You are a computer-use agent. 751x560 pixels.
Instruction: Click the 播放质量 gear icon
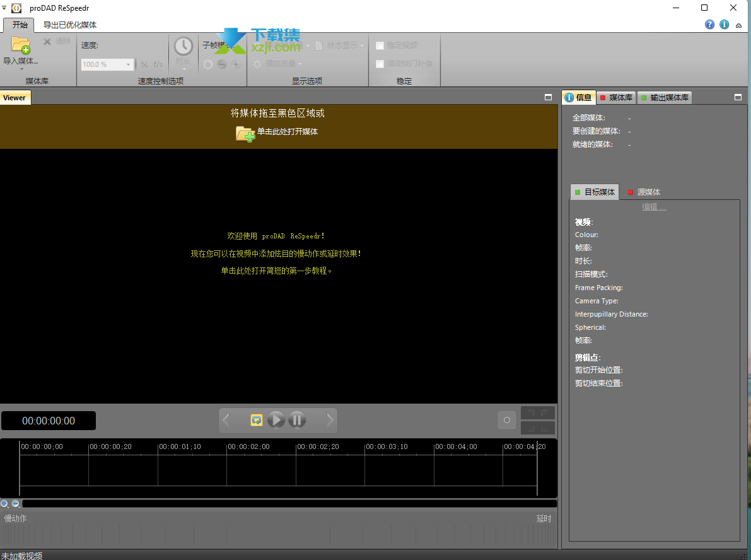(x=257, y=64)
